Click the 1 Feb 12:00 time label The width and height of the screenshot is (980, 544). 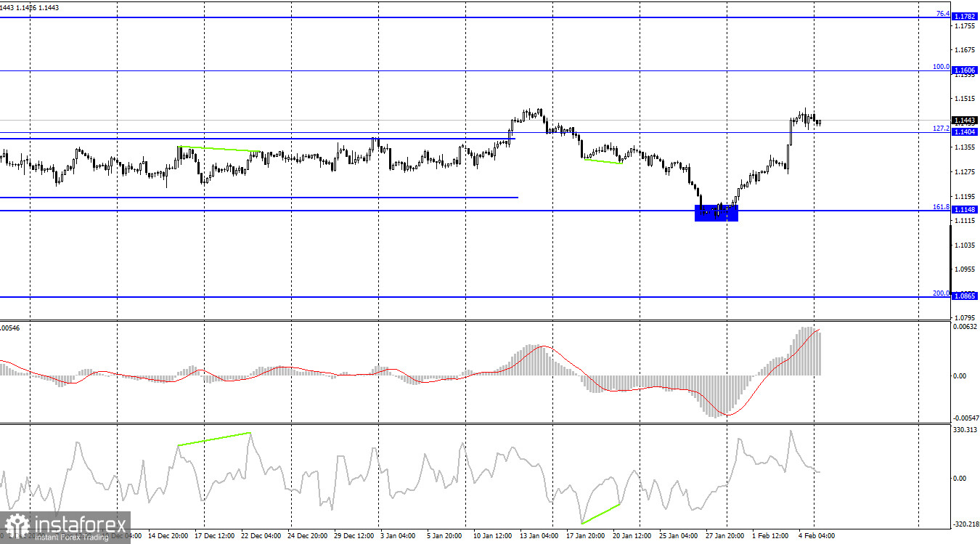(x=771, y=536)
